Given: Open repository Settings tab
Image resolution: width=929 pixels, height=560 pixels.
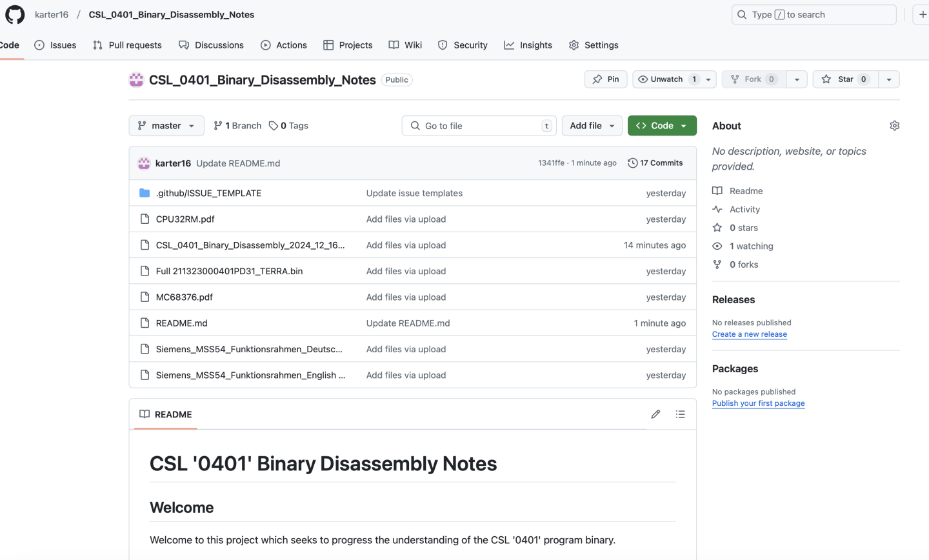Looking at the screenshot, I should click(594, 45).
